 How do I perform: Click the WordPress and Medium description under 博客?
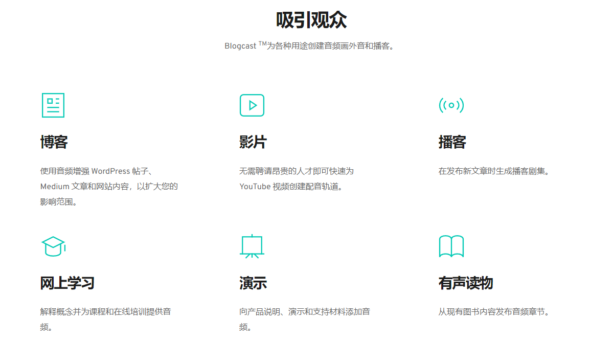109,186
